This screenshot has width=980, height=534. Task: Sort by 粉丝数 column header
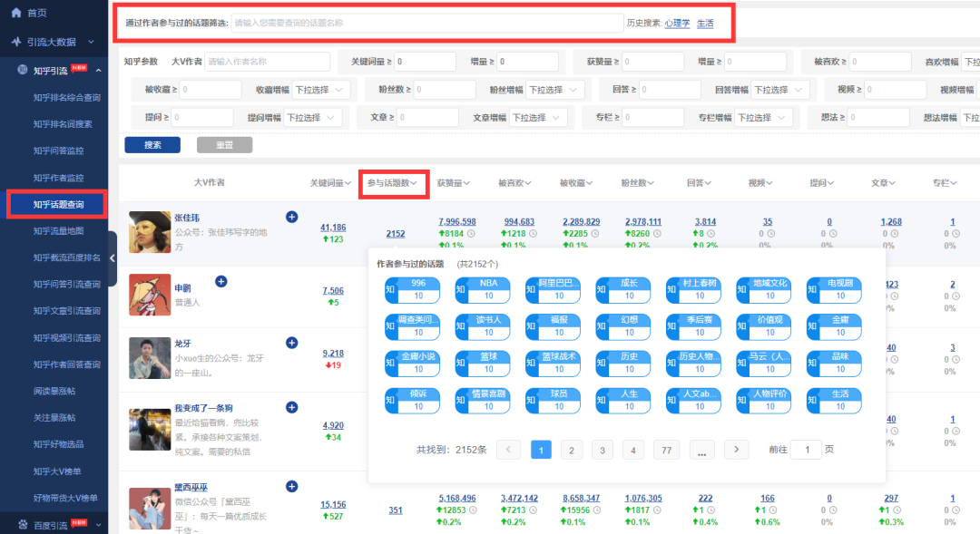coord(637,183)
